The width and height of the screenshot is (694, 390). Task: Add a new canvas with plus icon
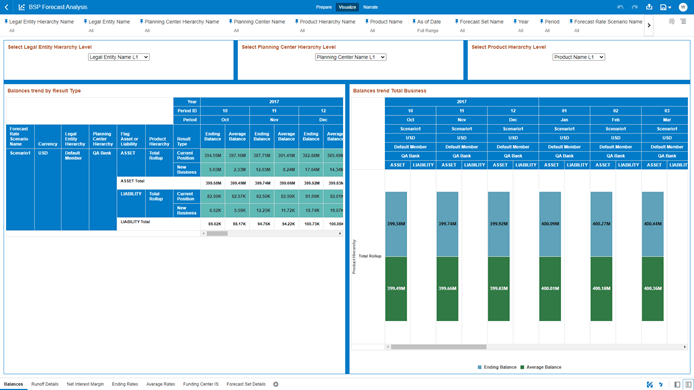[x=276, y=384]
